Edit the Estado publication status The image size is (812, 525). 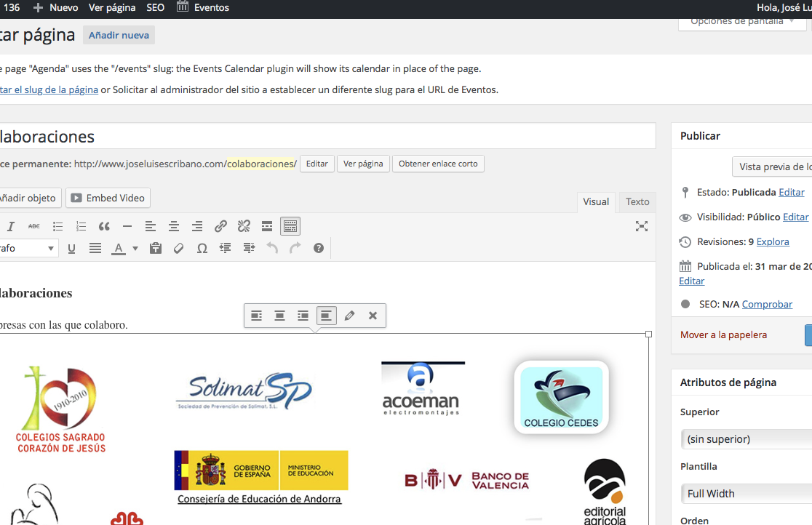[x=792, y=193]
